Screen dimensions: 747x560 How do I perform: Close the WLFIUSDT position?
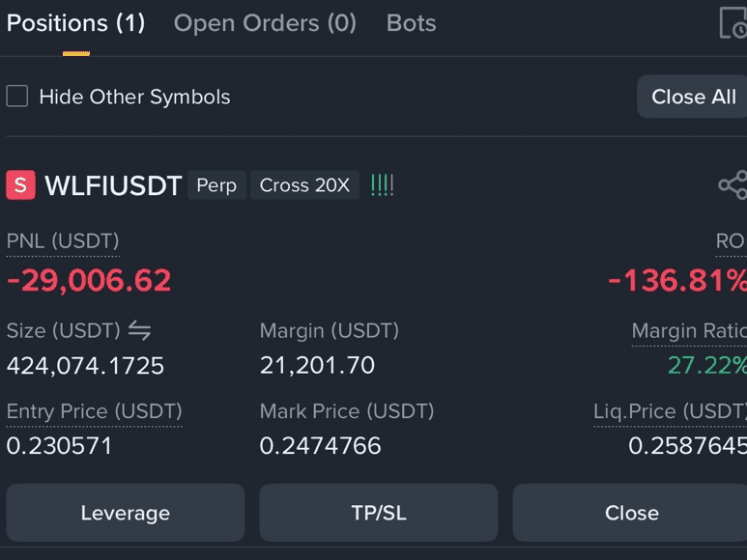[x=631, y=513]
